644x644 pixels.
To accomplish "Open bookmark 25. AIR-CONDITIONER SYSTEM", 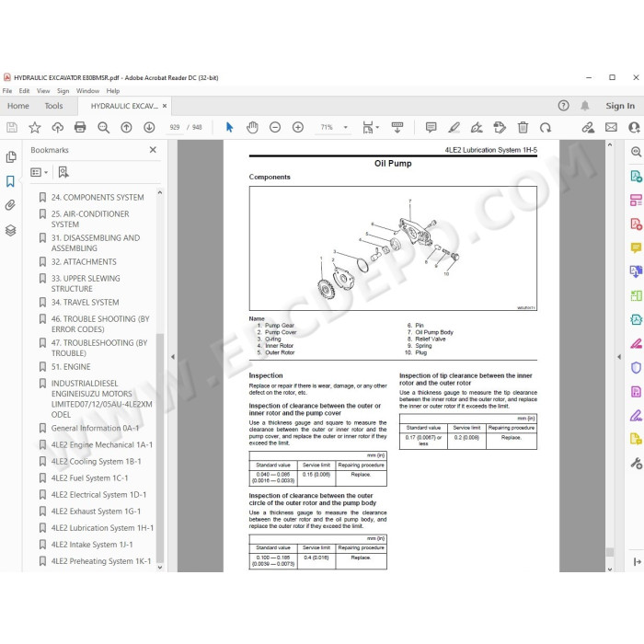I will pyautogui.click(x=90, y=219).
